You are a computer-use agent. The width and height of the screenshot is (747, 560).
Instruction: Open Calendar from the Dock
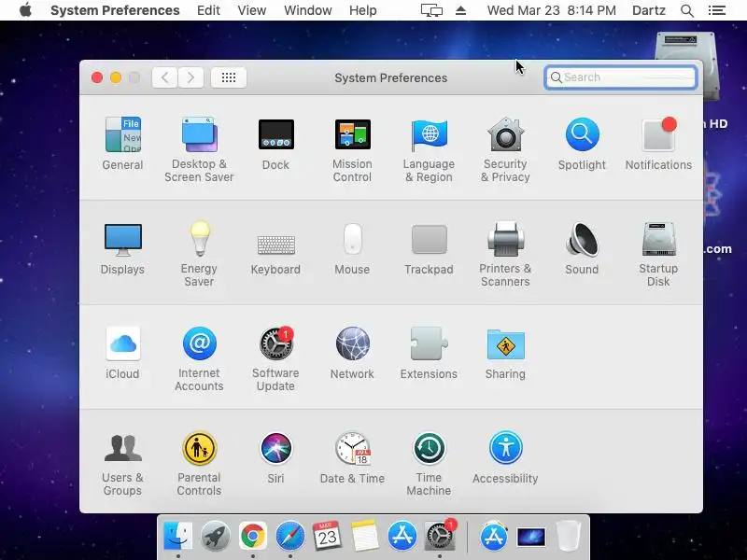328,536
